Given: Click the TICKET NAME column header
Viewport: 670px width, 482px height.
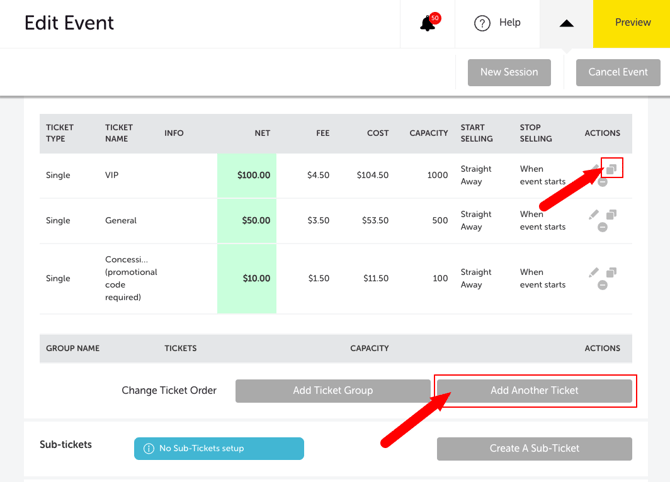Looking at the screenshot, I should 119,133.
